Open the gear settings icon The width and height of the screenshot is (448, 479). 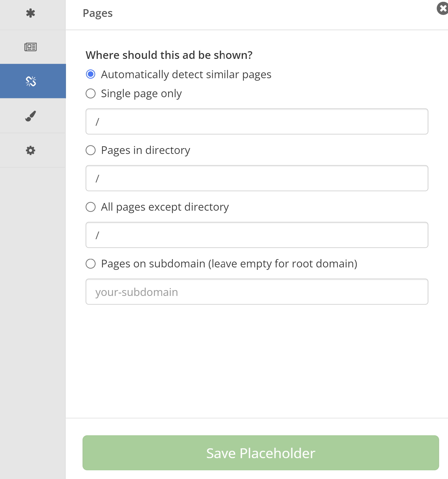point(30,150)
